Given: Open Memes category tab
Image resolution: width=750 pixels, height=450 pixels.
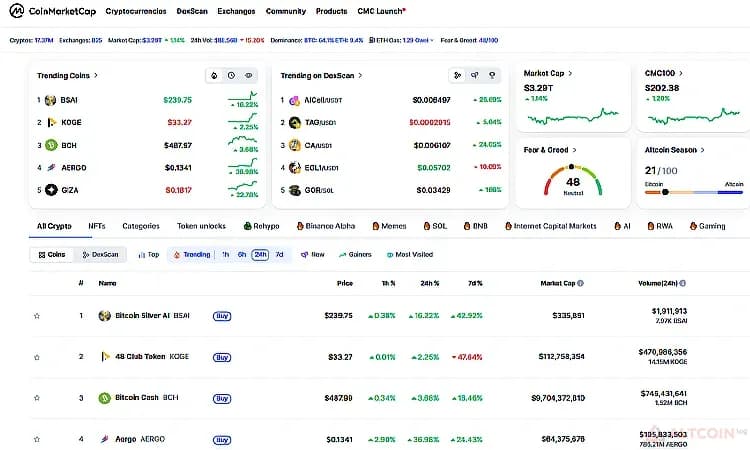Looking at the screenshot, I should (x=389, y=226).
